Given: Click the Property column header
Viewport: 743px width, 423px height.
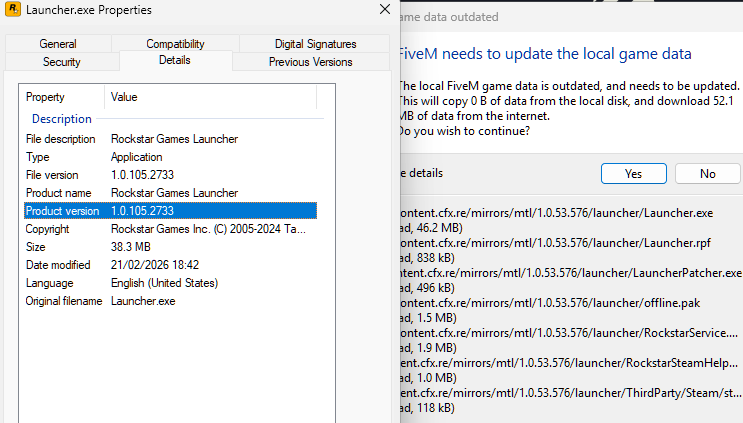Looking at the screenshot, I should coord(62,97).
